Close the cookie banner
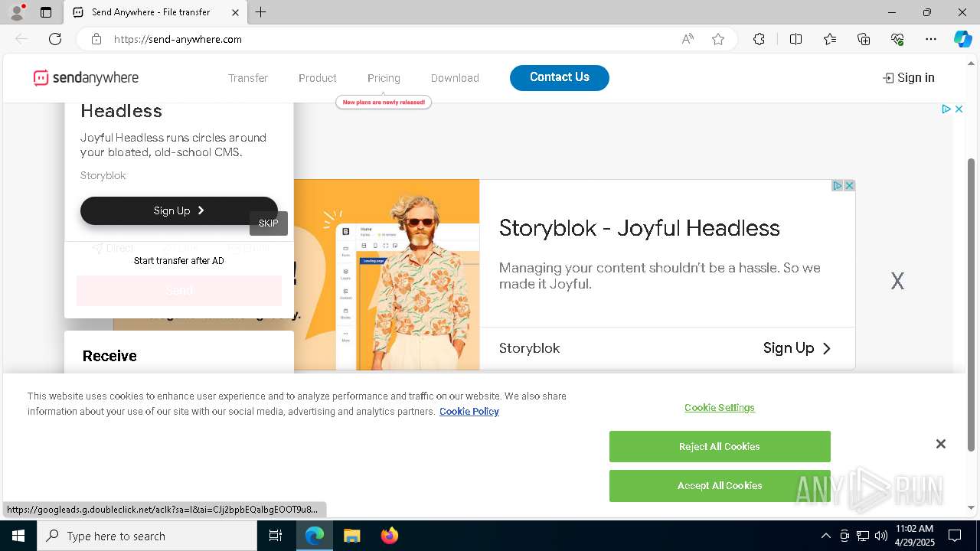The width and height of the screenshot is (980, 551). coord(941,444)
